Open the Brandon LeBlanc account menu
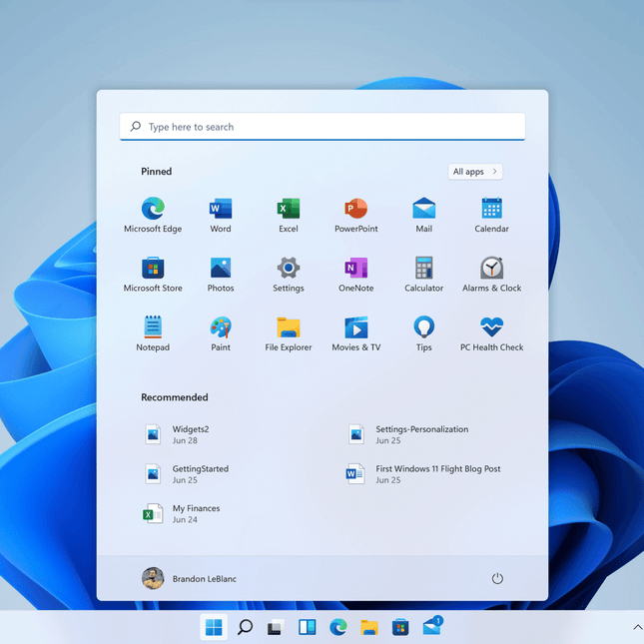Viewport: 644px width, 644px height. click(x=189, y=578)
